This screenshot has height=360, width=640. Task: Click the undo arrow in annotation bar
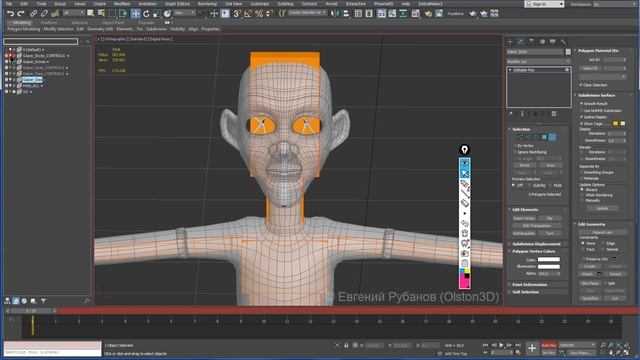464,223
